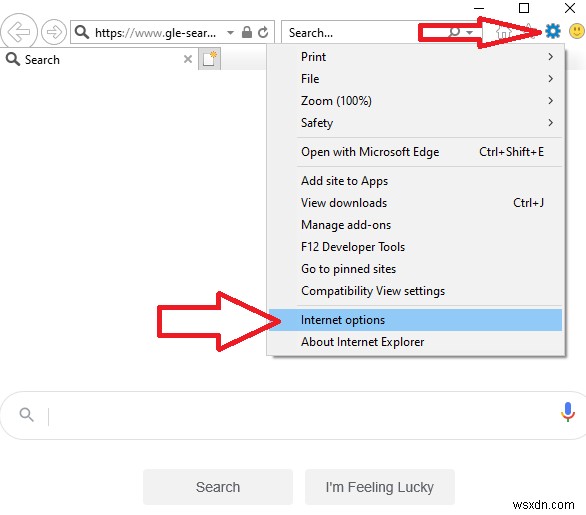Image resolution: width=586 pixels, height=515 pixels.
Task: Click the magnifier icon in address bar
Action: point(82,32)
